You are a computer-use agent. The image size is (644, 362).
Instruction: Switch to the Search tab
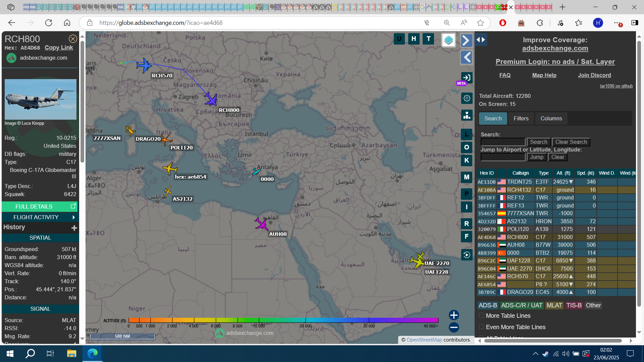click(x=493, y=118)
